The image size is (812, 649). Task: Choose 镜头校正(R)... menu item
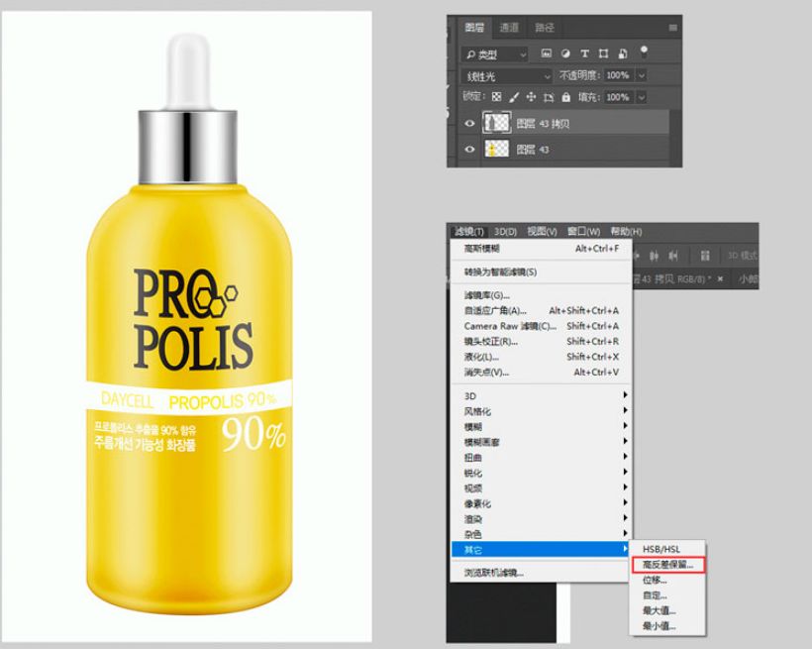pos(541,342)
